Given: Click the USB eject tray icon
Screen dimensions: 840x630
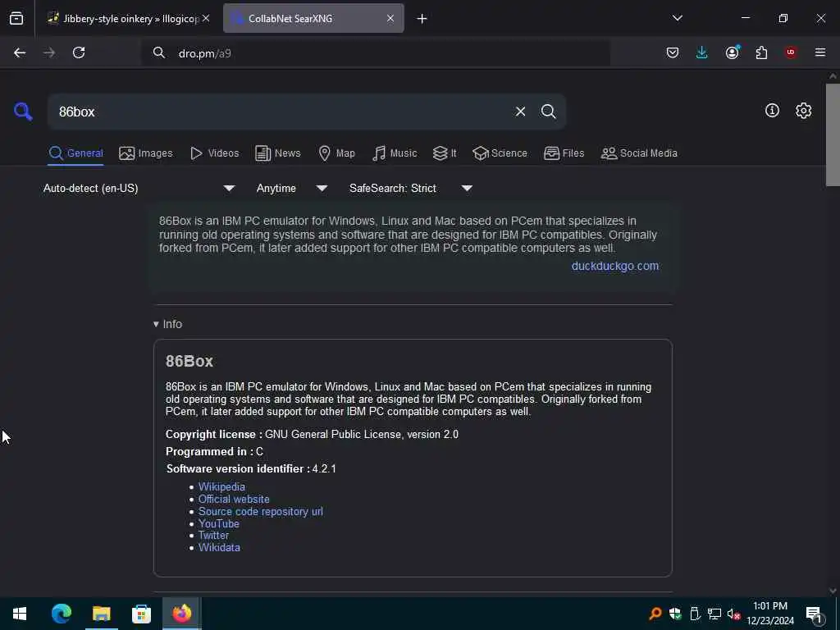Looking at the screenshot, I should point(695,614).
